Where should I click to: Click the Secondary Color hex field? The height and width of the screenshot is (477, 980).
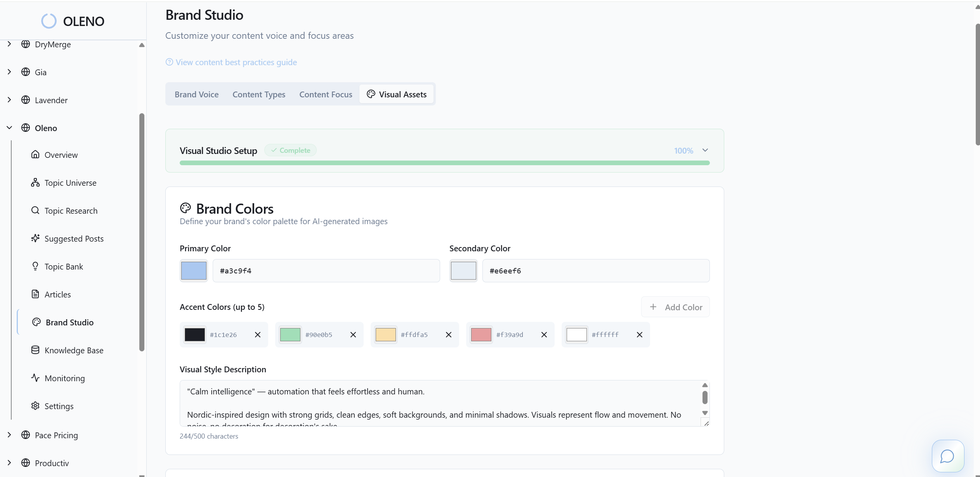click(x=596, y=271)
